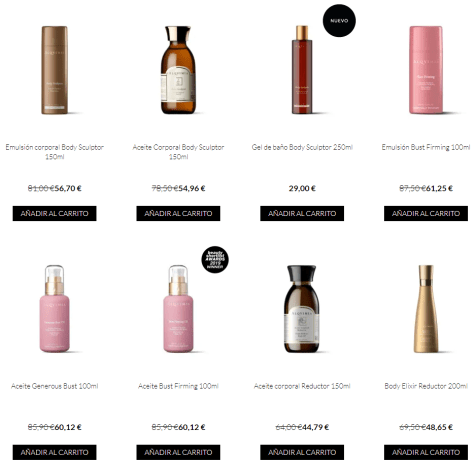Click the NUEVO badge on the bath gel
This screenshot has height=464, width=475.
339,21
